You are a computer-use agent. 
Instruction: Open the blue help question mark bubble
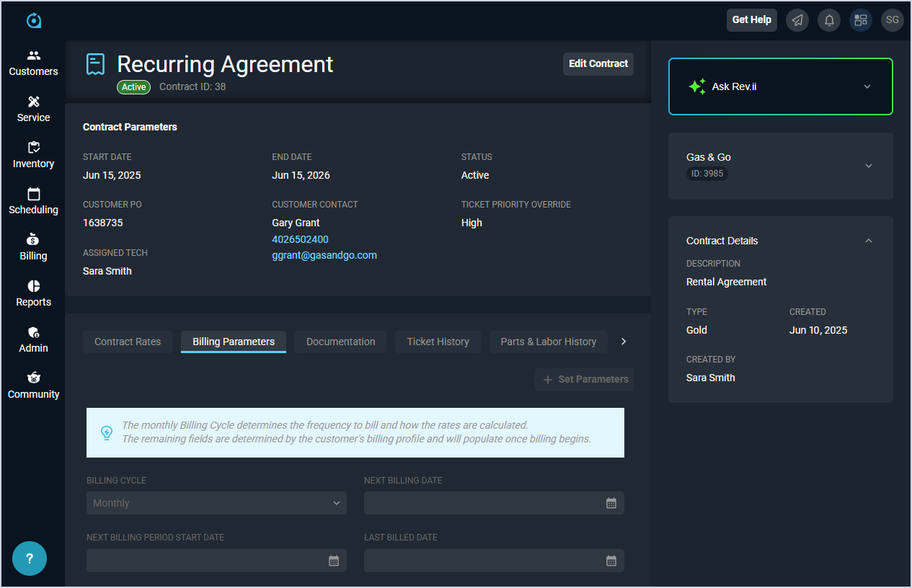pyautogui.click(x=30, y=558)
